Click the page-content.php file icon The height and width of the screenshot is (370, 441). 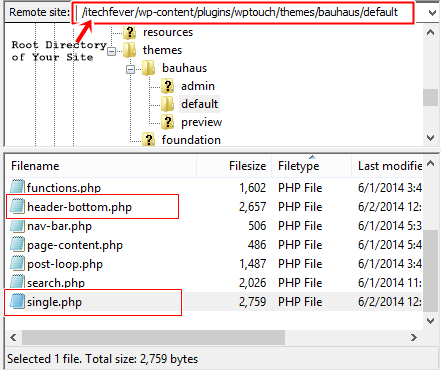point(17,244)
